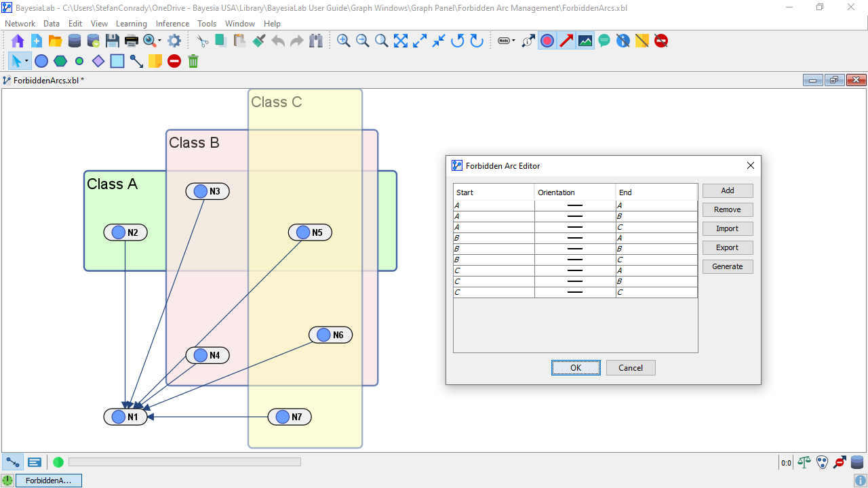
Task: Click the Save floppy disk icon
Action: (x=113, y=41)
